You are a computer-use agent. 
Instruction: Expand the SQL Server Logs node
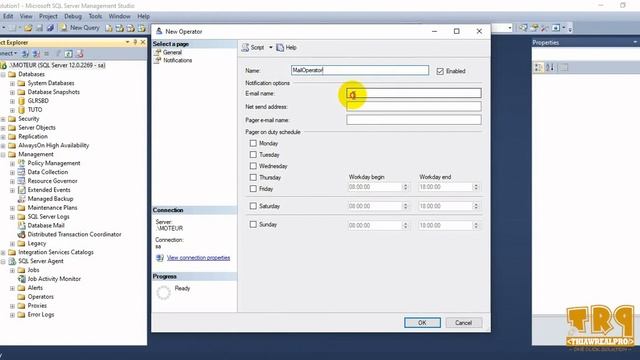(x=12, y=217)
